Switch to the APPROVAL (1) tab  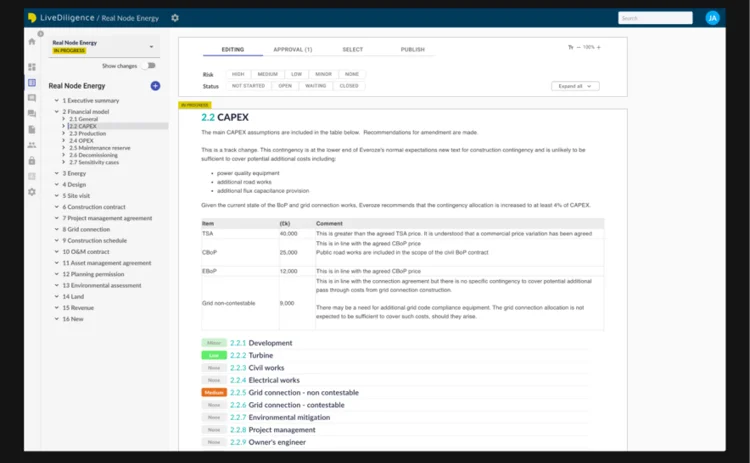(293, 49)
